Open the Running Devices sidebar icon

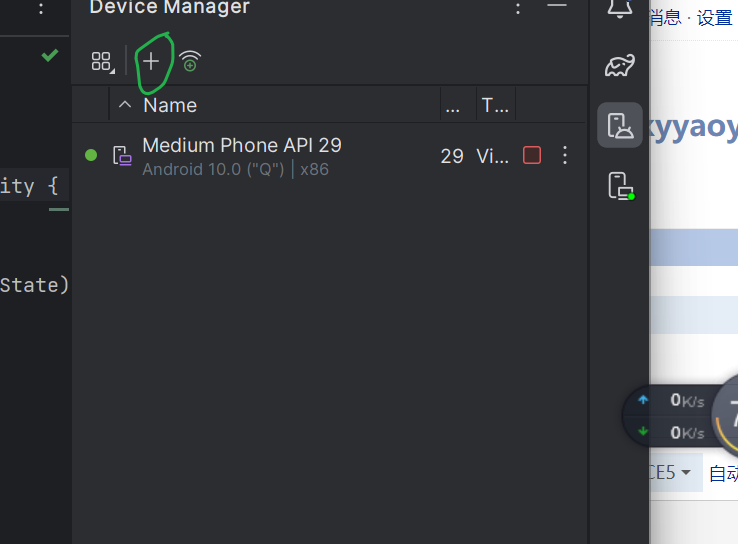point(620,185)
